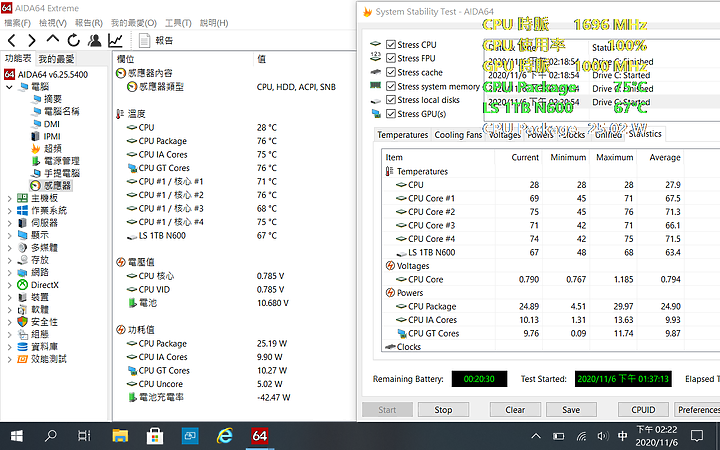
Task: Select the 電源管理 tree item
Action: (62, 161)
